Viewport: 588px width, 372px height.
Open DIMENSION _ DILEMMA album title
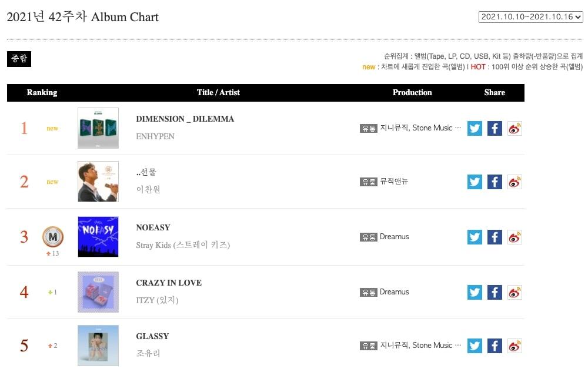tap(185, 119)
